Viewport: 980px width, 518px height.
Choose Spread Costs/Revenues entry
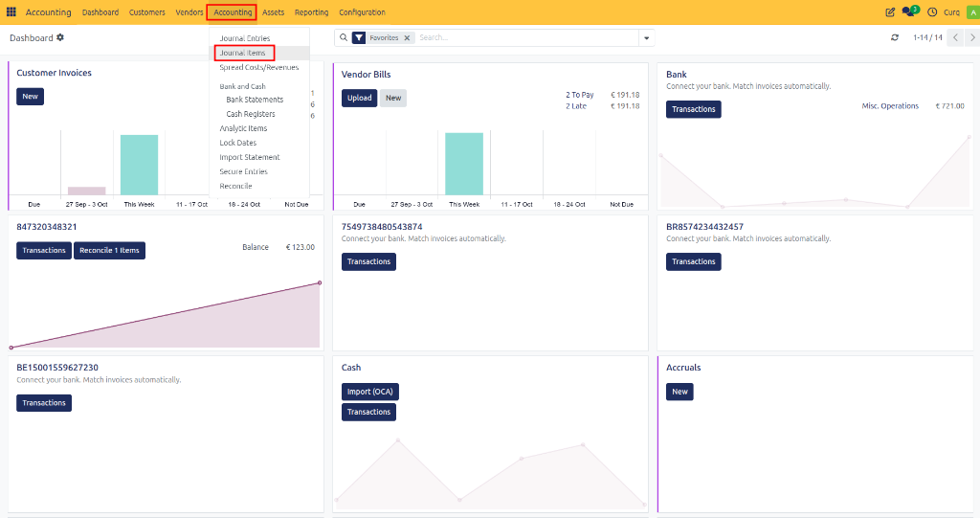258,67
